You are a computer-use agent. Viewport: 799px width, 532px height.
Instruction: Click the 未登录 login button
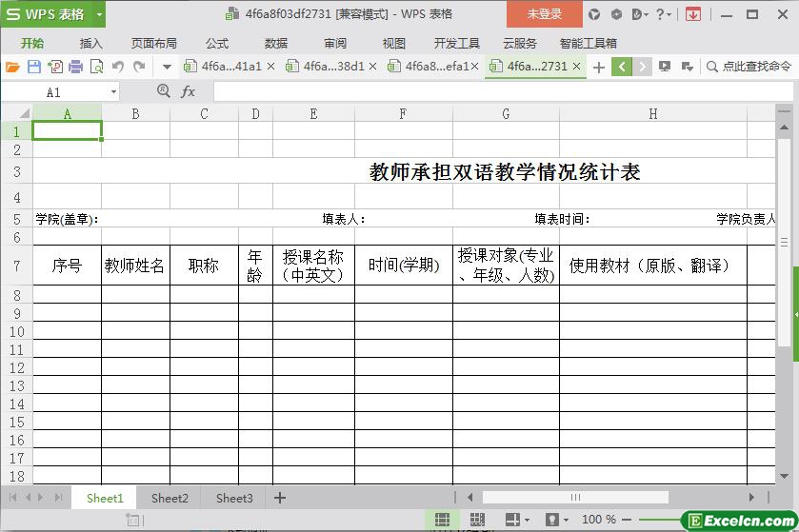(x=544, y=14)
